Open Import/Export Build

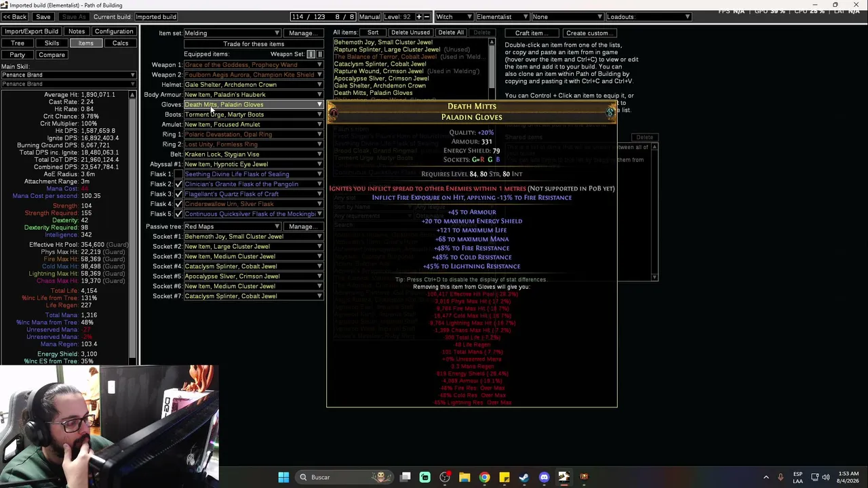(32, 32)
